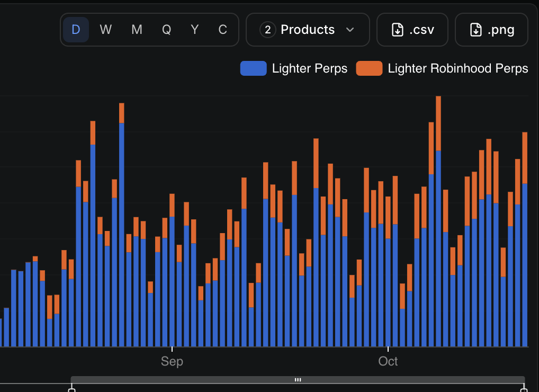Switch to the W weekly interval
The image size is (539, 392).
pos(105,30)
